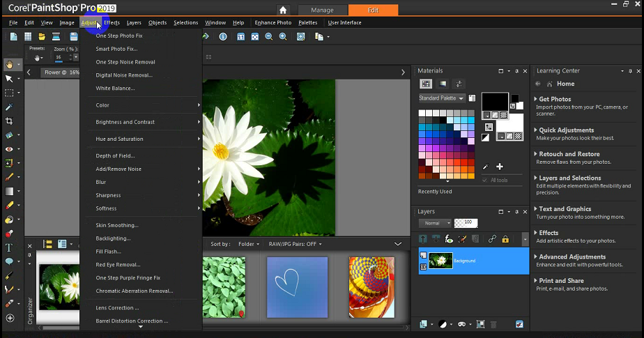Switch Materials to Sliders view
Viewport: 644px width, 338px height.
click(459, 84)
